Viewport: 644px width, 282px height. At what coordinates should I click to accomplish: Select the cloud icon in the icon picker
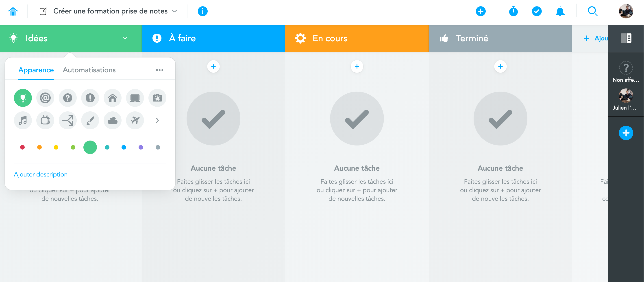click(113, 120)
